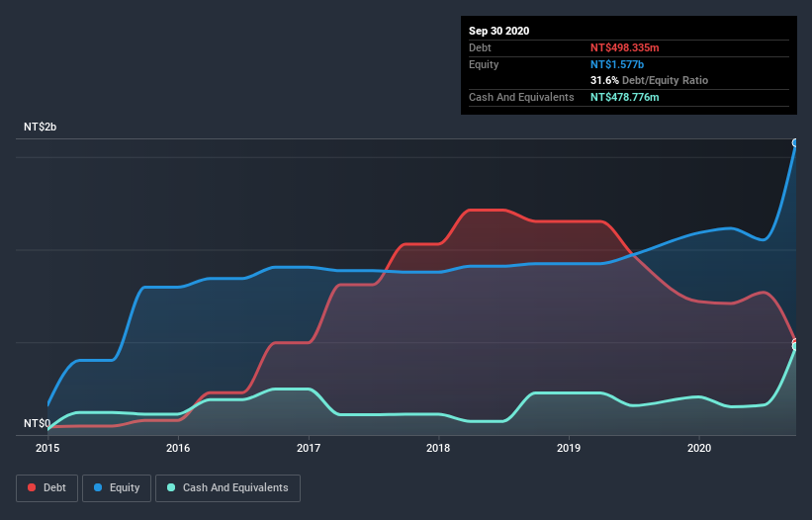Click the Debt row label in tooltip
812x520 pixels.
coord(480,47)
